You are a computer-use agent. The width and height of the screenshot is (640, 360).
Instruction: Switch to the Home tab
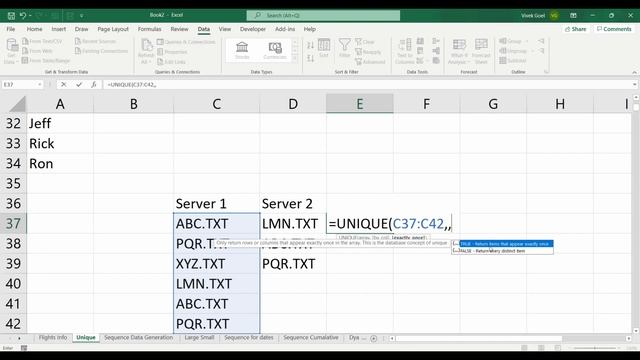pyautogui.click(x=34, y=29)
